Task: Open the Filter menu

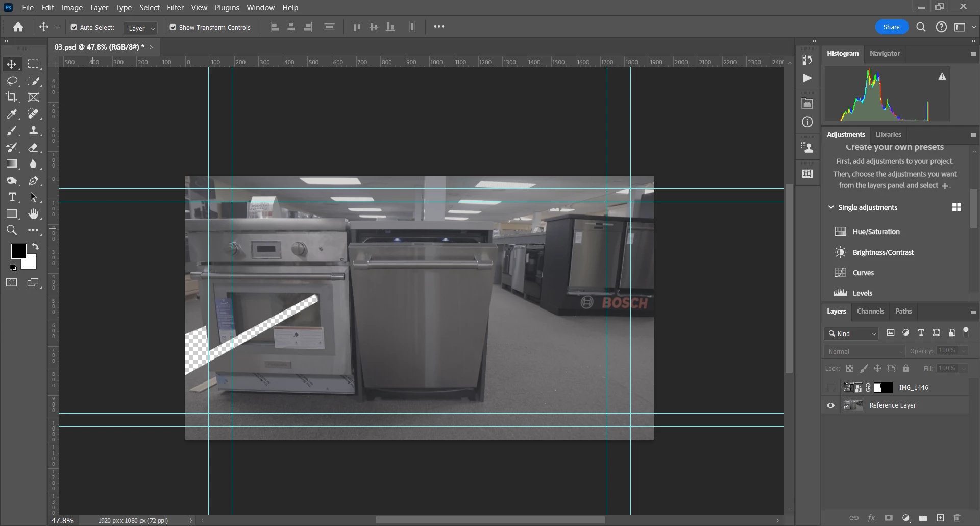Action: (x=175, y=8)
